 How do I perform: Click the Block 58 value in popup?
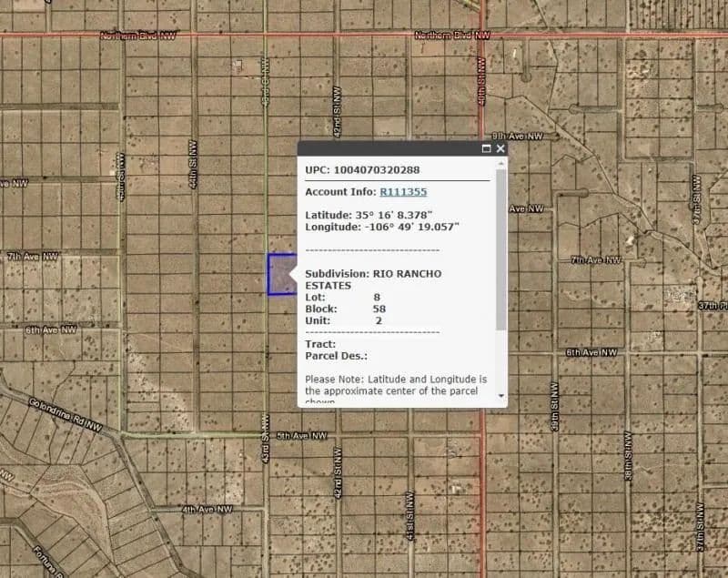(x=379, y=309)
